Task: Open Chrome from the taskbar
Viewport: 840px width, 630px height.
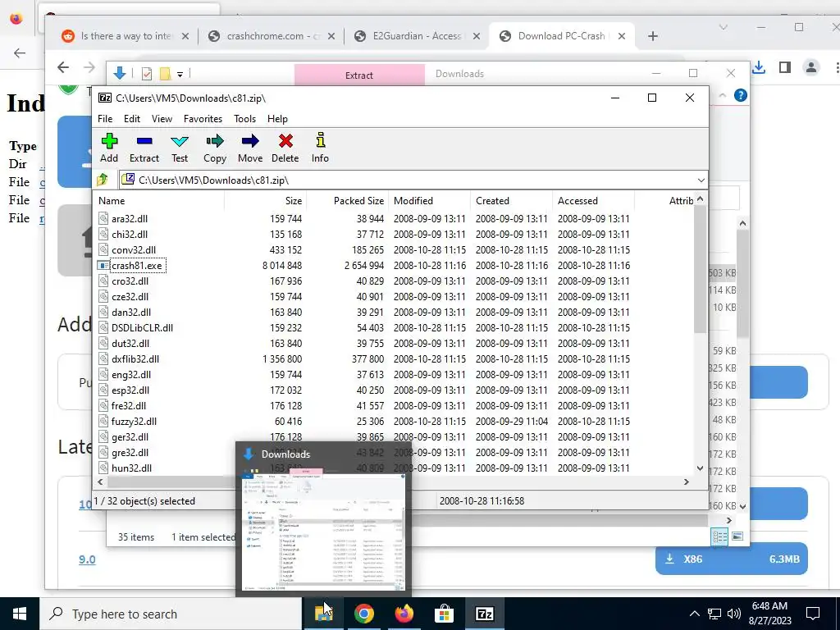Action: tap(363, 614)
